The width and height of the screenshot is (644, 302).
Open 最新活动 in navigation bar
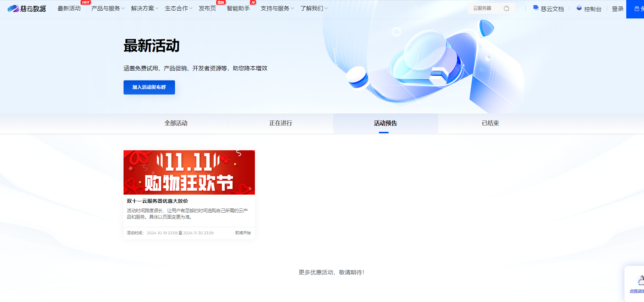(69, 9)
